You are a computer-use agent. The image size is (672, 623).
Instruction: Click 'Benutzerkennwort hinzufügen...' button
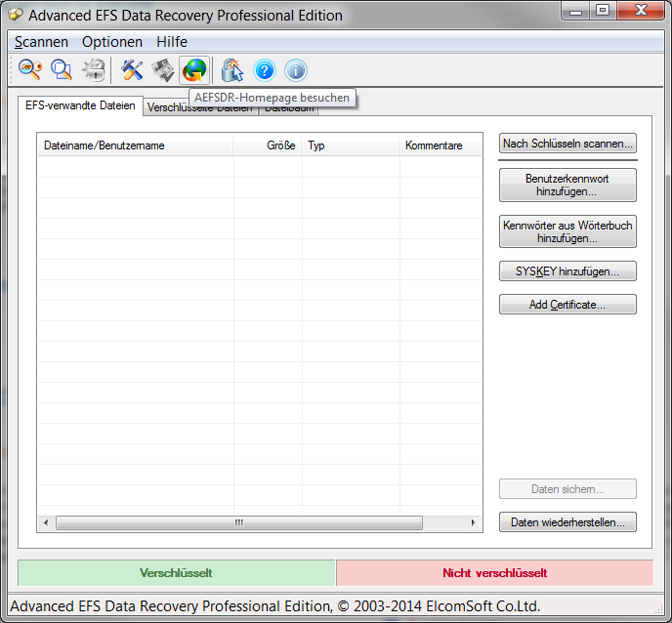[x=567, y=186]
